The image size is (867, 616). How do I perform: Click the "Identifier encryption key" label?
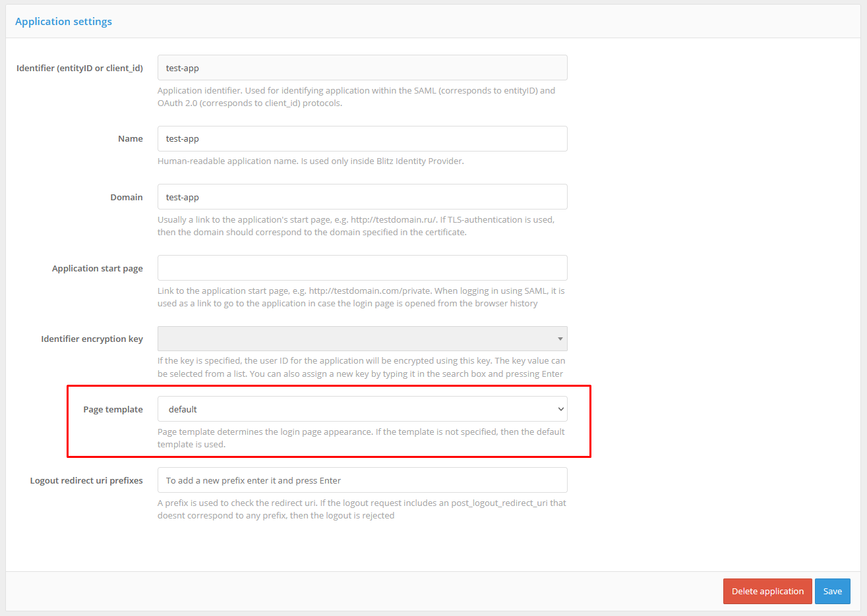92,339
